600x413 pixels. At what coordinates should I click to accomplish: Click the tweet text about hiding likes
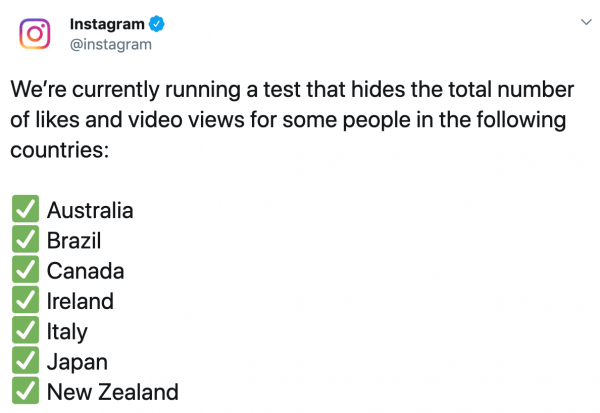tap(292, 119)
